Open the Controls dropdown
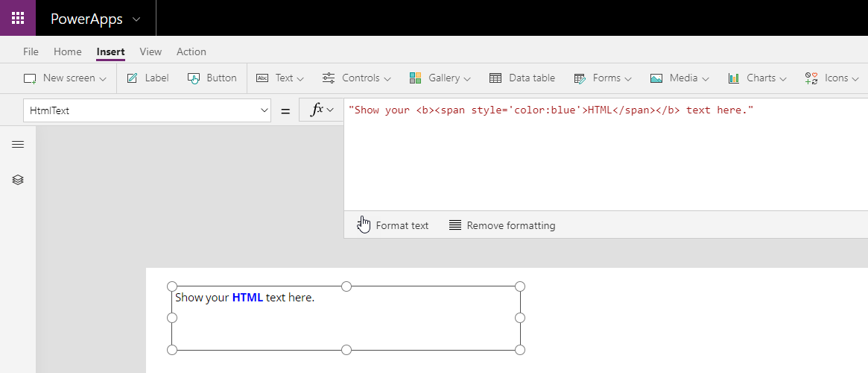Image resolution: width=868 pixels, height=373 pixels. [357, 78]
